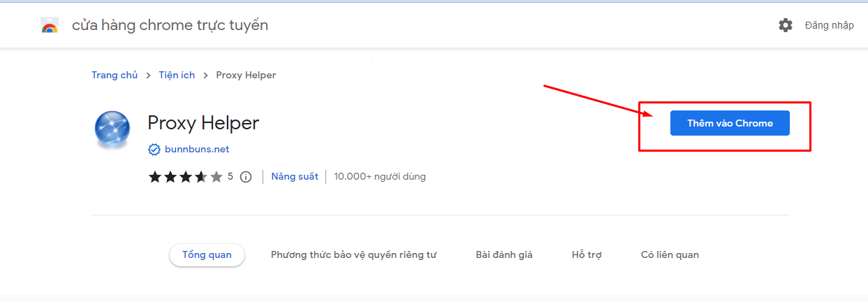Select the Tổng quan tab
The height and width of the screenshot is (302, 868).
(207, 255)
